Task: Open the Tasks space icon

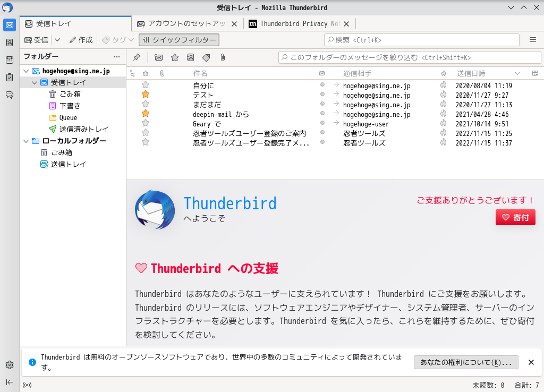Action: tap(10, 77)
